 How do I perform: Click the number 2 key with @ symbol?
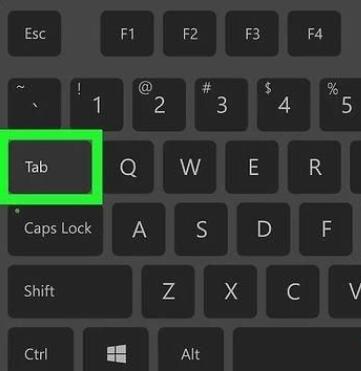[159, 104]
